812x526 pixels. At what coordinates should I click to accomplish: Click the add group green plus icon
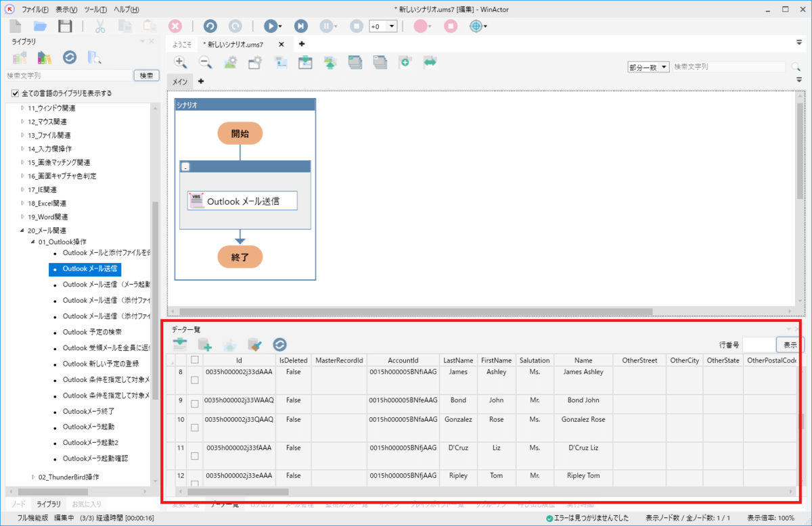coord(405,62)
